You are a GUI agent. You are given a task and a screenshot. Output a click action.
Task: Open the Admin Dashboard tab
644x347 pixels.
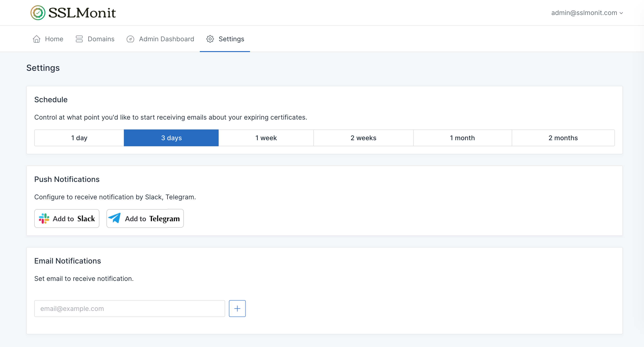pyautogui.click(x=166, y=39)
